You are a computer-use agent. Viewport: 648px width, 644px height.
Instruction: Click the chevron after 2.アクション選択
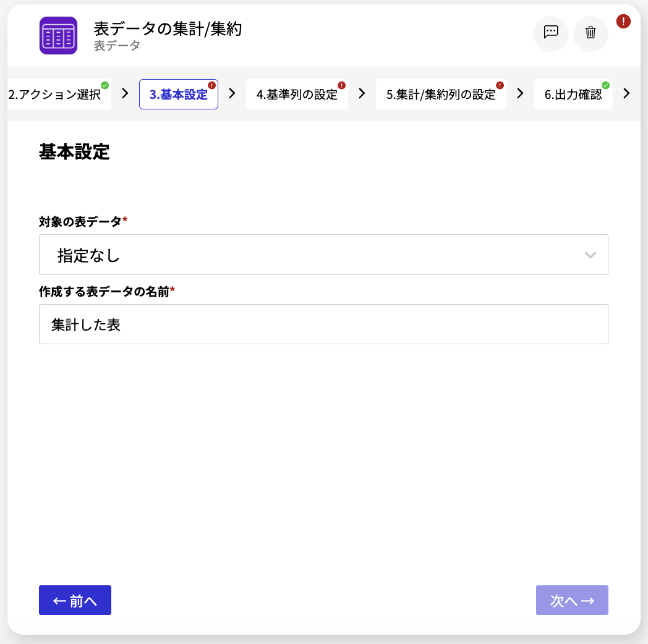(125, 93)
